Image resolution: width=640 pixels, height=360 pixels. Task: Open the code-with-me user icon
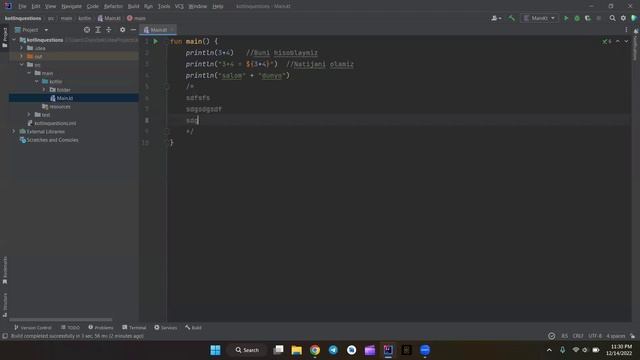tap(496, 18)
